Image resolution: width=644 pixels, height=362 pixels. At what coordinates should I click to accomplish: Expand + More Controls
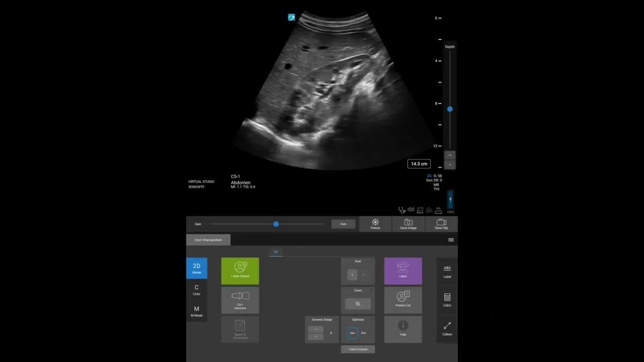pos(358,349)
